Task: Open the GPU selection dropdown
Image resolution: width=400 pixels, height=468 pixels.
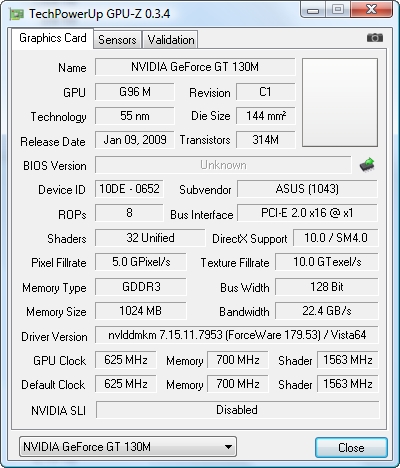Action: point(128,447)
